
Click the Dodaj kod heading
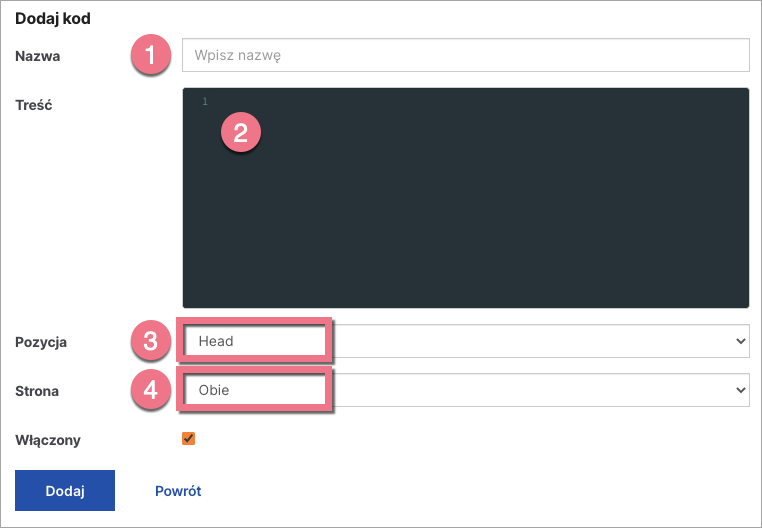click(55, 19)
